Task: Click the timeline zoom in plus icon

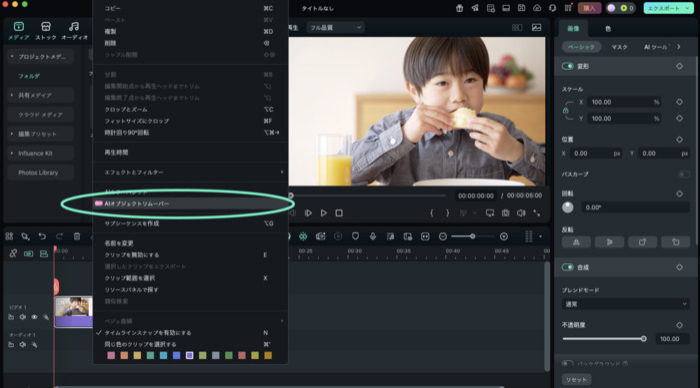Action: [504, 236]
